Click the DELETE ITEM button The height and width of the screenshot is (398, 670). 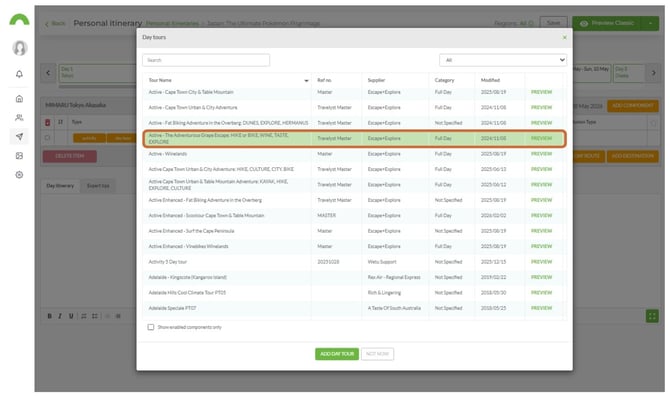click(x=70, y=156)
